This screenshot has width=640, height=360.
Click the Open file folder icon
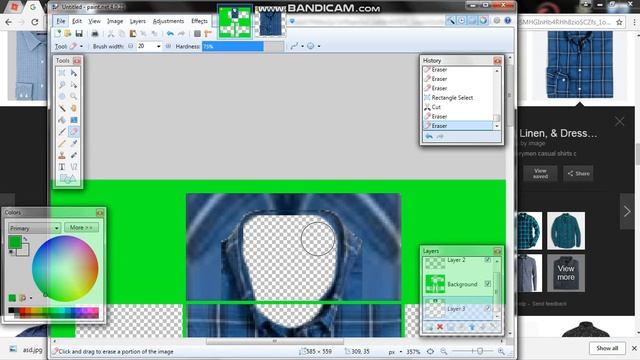[x=68, y=33]
